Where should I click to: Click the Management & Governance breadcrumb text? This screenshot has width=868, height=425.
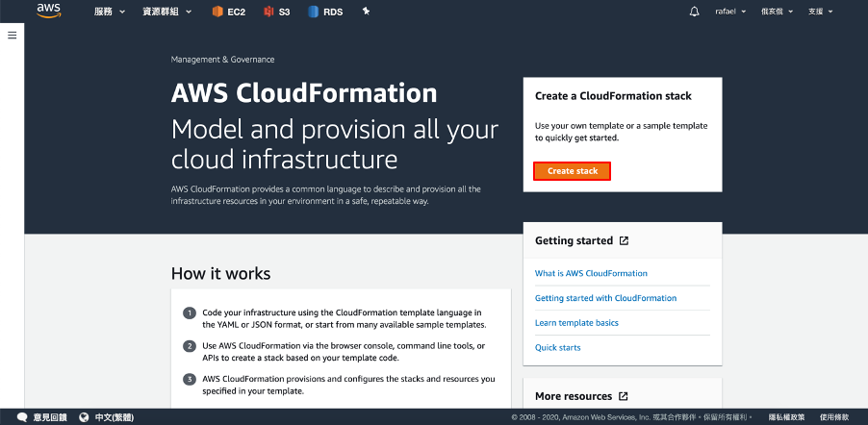pos(222,60)
